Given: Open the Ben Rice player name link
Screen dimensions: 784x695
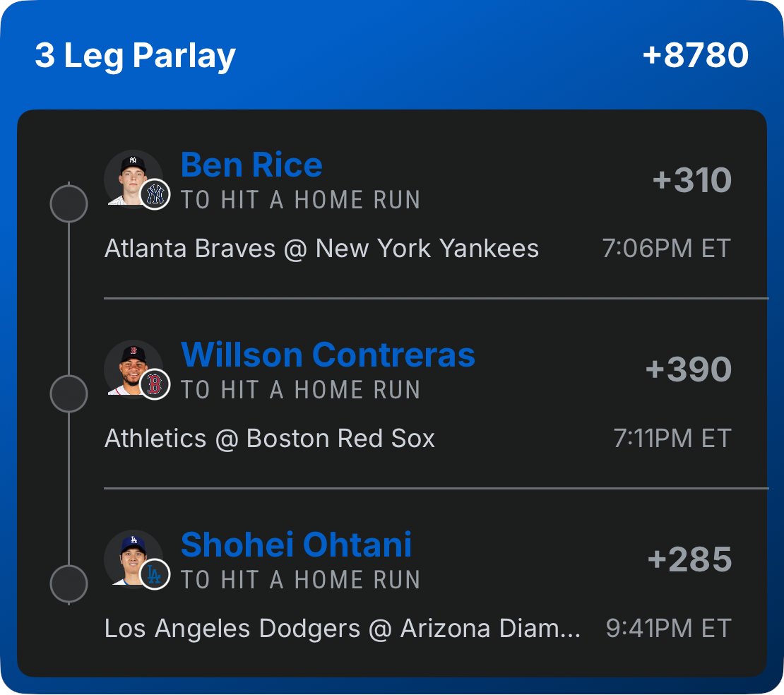Looking at the screenshot, I should click(x=251, y=165).
